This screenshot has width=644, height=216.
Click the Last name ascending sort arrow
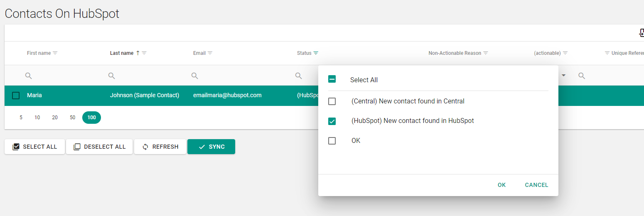click(x=138, y=53)
